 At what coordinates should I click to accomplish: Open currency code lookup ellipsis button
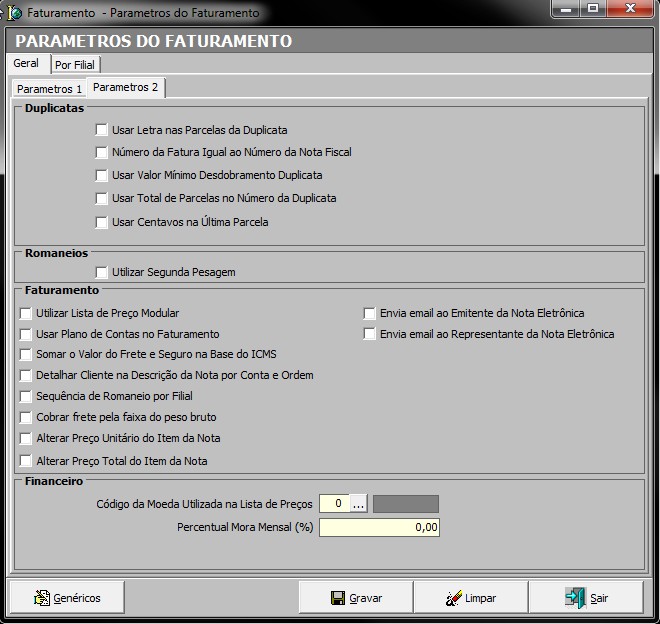(x=358, y=504)
